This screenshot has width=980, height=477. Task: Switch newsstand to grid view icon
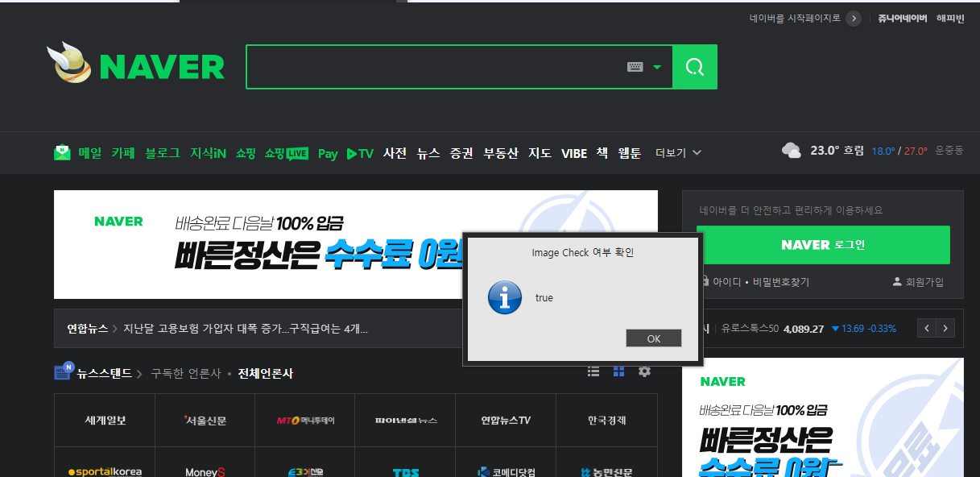[619, 371]
